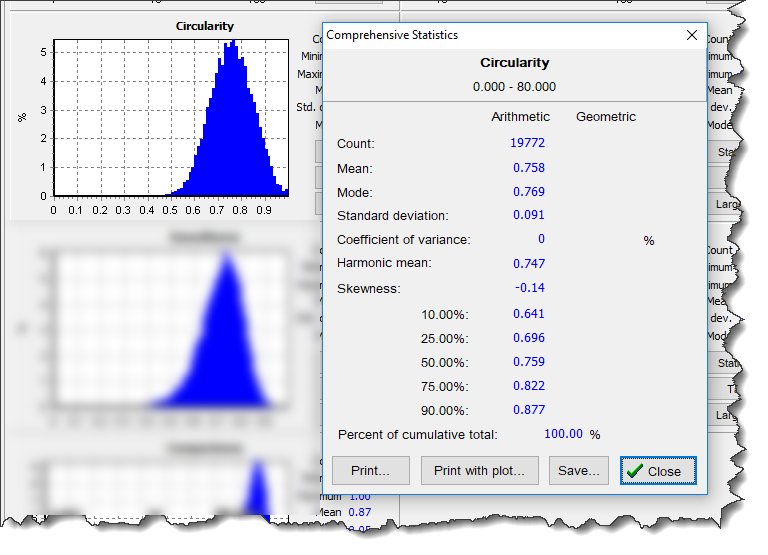Click the Circularity heading in the dialog
The width and height of the screenshot is (768, 555).
[514, 63]
